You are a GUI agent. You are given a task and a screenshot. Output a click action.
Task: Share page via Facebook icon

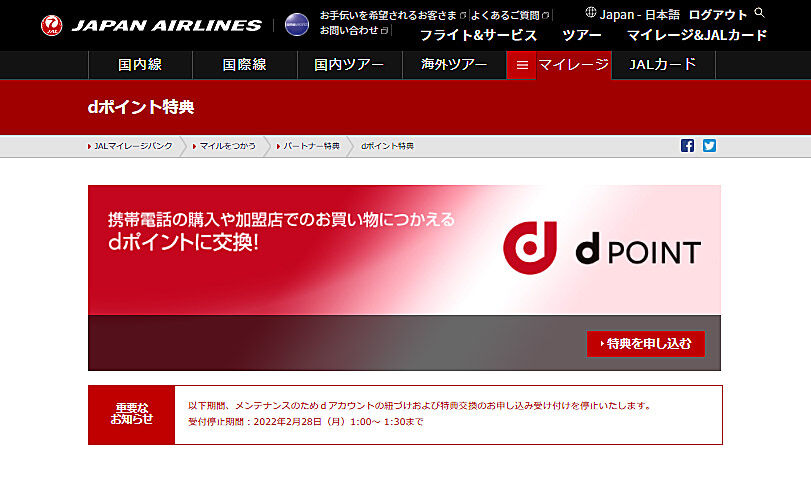(687, 145)
